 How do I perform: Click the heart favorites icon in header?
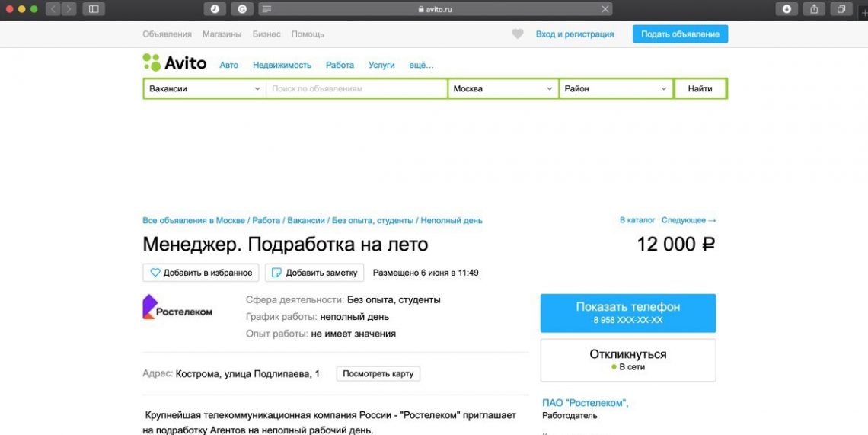click(518, 34)
